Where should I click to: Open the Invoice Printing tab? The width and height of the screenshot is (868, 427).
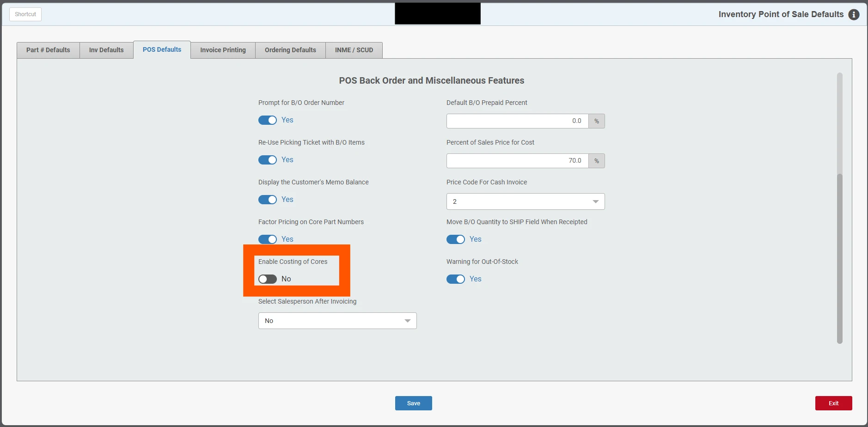pyautogui.click(x=223, y=50)
